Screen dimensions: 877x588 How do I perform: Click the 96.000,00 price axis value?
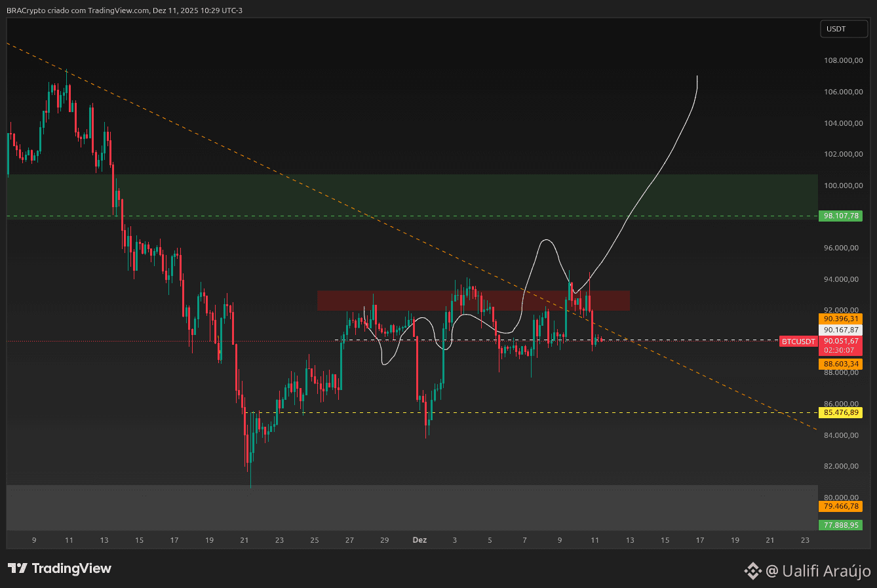tap(843, 248)
